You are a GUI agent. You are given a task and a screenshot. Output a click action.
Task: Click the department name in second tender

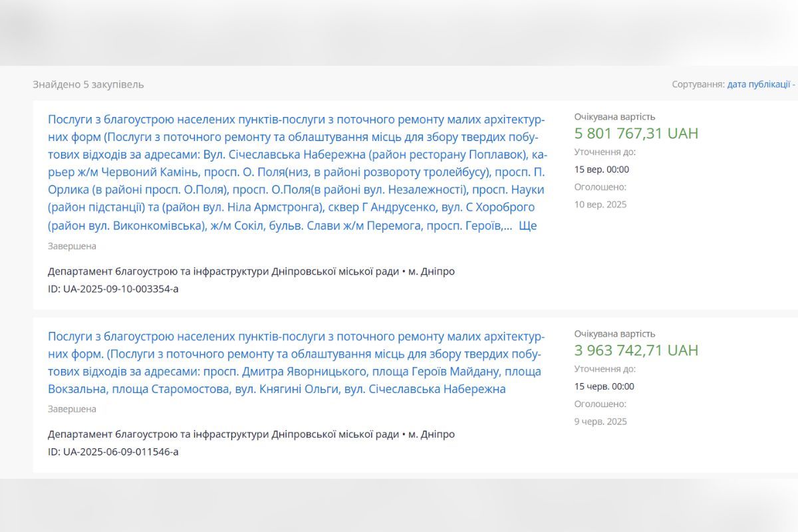(223, 434)
